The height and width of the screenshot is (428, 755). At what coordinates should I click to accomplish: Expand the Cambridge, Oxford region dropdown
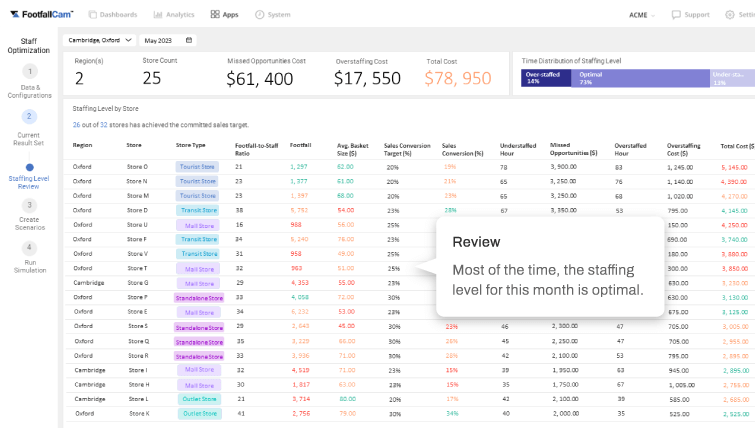click(x=99, y=40)
